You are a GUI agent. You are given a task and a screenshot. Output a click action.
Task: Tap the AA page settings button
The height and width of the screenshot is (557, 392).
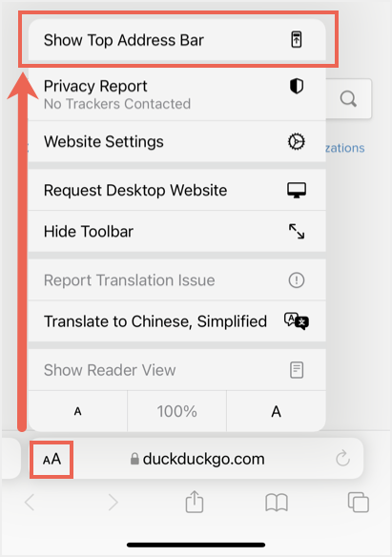click(52, 460)
